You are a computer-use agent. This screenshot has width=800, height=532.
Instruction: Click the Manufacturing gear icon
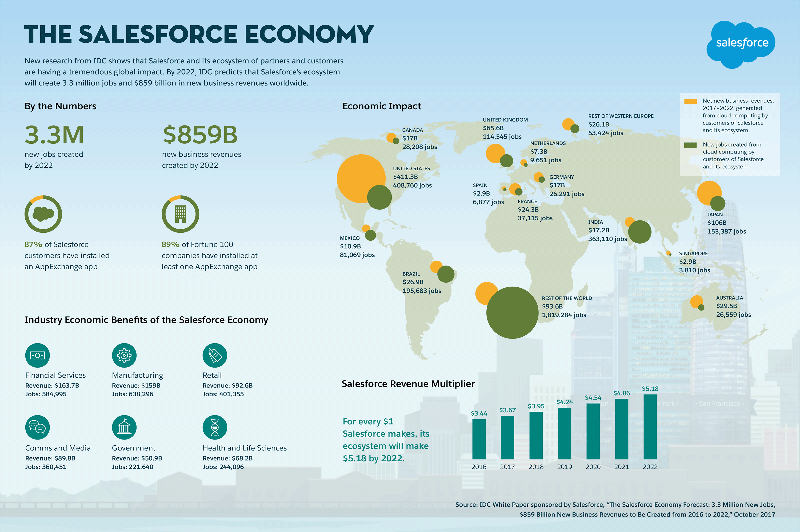click(124, 355)
